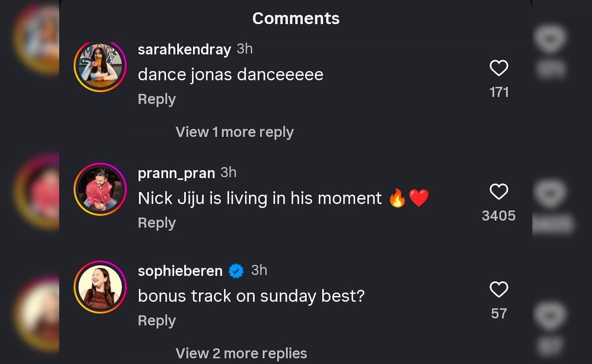Reply to 'bonus track on sunday best?'
592x364 pixels.
pos(156,321)
